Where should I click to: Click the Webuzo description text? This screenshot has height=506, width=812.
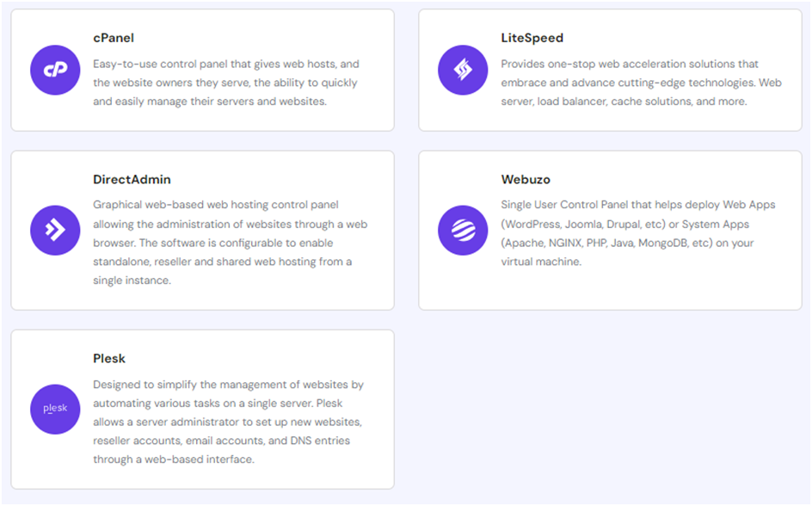(637, 233)
